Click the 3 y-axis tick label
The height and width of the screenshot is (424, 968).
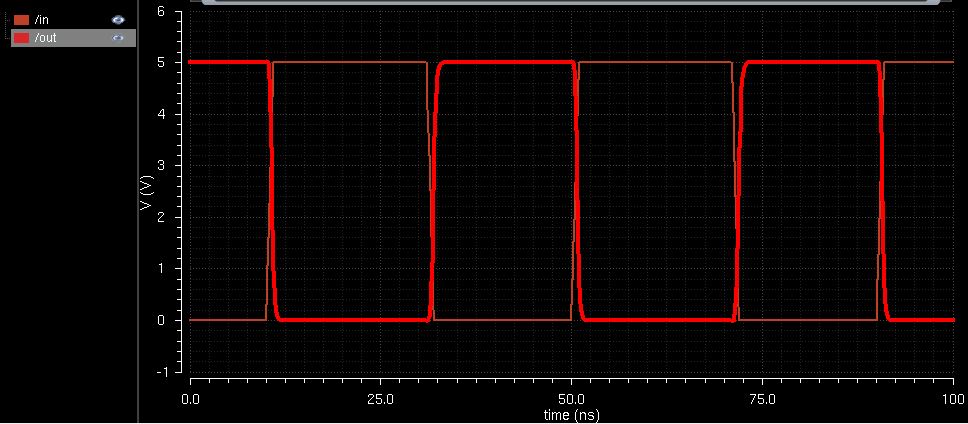tap(161, 165)
